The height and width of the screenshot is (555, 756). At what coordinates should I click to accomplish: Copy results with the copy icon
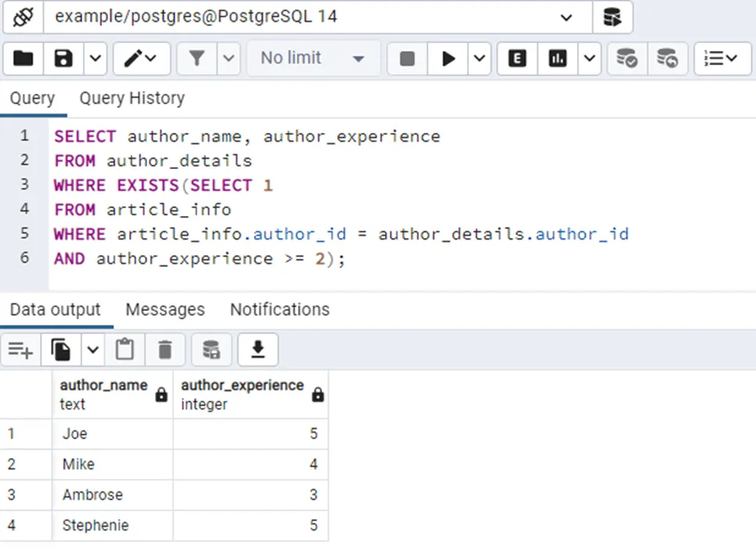click(61, 350)
